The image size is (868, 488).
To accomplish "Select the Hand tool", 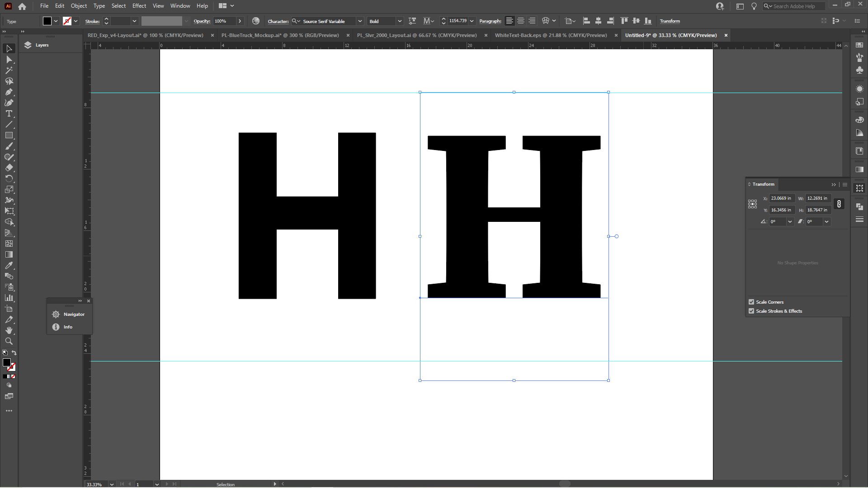I will [9, 330].
